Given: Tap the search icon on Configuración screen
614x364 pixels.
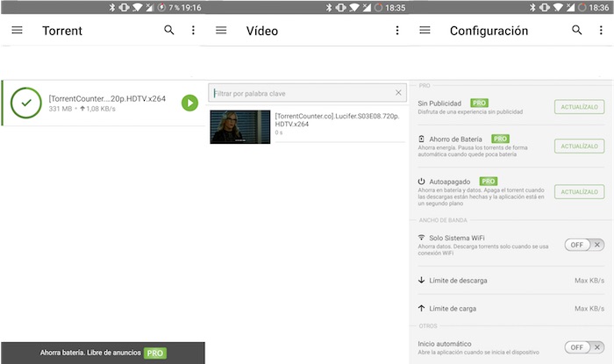Looking at the screenshot, I should point(576,30).
